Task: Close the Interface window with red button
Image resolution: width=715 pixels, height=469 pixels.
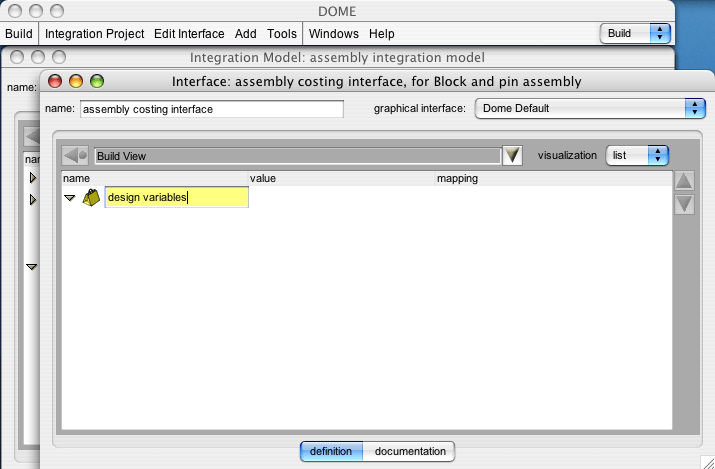Action: click(55, 81)
